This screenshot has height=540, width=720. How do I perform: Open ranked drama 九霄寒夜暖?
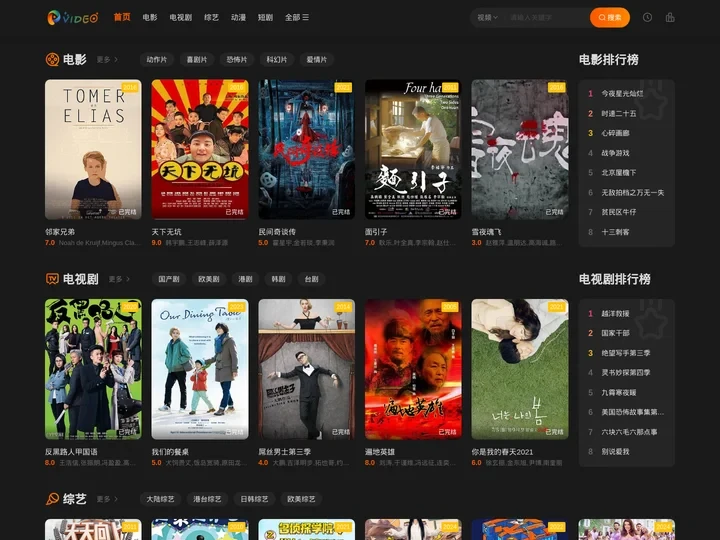(619, 393)
